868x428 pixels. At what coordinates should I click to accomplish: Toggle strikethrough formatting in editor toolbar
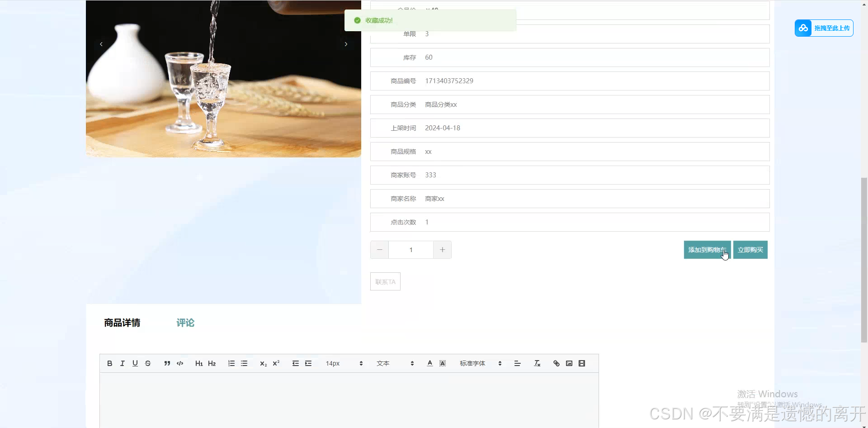147,363
